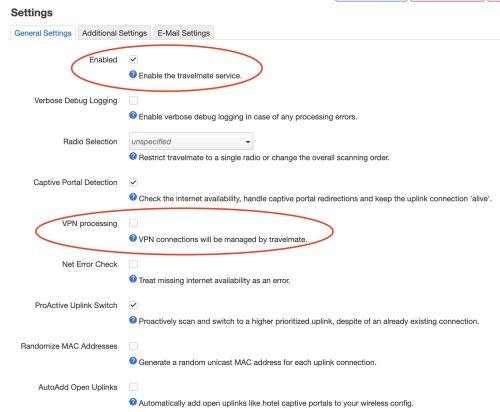Click help icon for Automatically add open uplinks
500x412 pixels.
[x=133, y=402]
